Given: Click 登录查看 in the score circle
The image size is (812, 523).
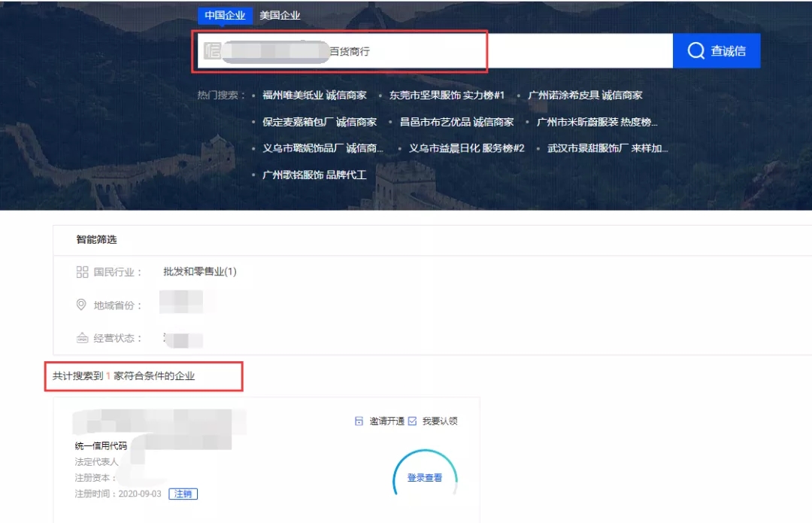Looking at the screenshot, I should (425, 477).
